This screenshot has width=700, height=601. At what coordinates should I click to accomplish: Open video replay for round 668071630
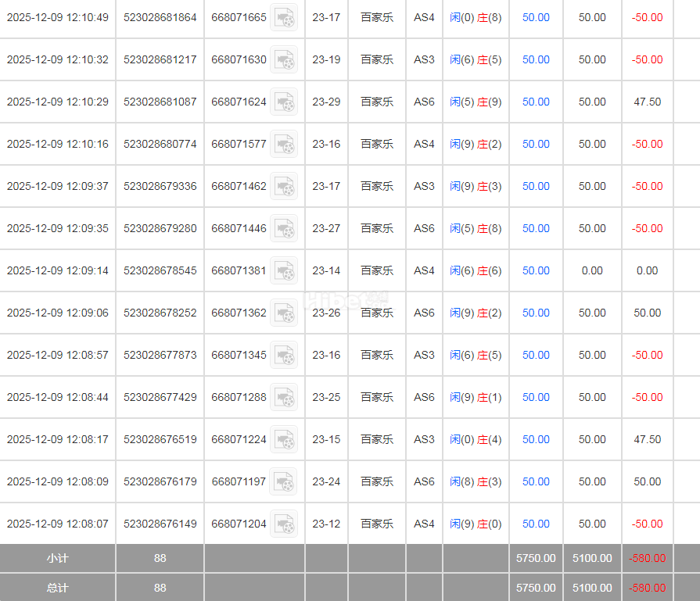284,59
